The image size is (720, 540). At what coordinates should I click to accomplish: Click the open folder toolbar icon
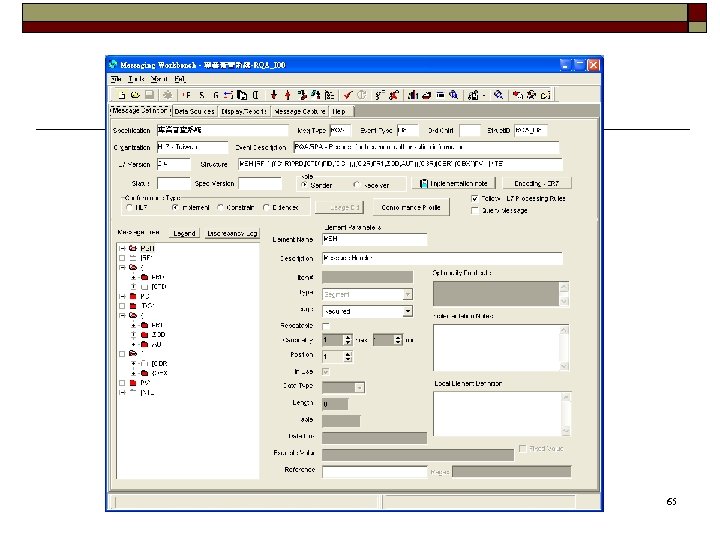point(135,95)
